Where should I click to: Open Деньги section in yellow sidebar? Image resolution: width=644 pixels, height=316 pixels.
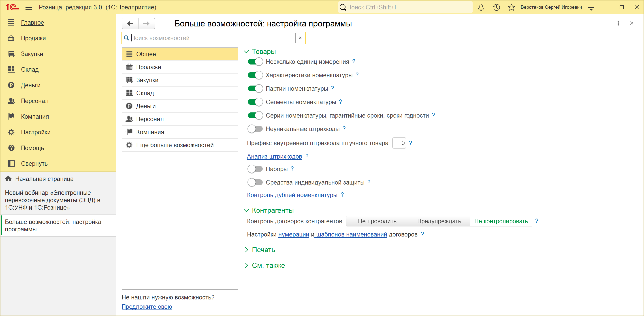pyautogui.click(x=30, y=85)
